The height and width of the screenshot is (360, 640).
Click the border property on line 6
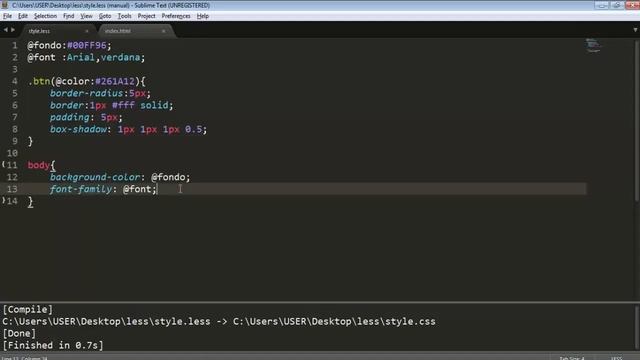(x=67, y=105)
